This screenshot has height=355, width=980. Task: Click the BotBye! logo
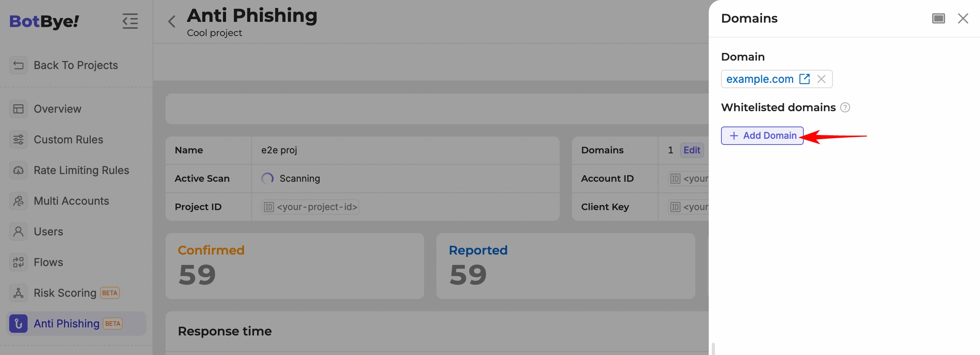point(44,21)
